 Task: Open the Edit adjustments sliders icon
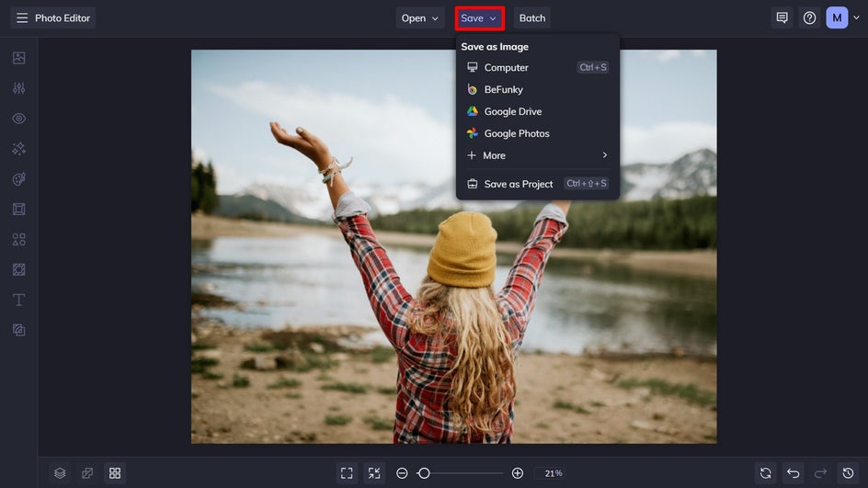pos(18,88)
